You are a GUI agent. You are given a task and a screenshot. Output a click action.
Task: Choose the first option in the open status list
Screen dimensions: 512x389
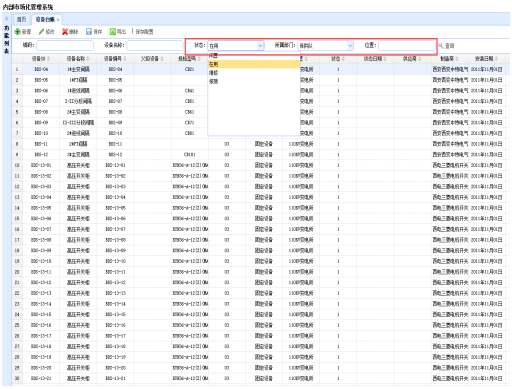(x=254, y=56)
